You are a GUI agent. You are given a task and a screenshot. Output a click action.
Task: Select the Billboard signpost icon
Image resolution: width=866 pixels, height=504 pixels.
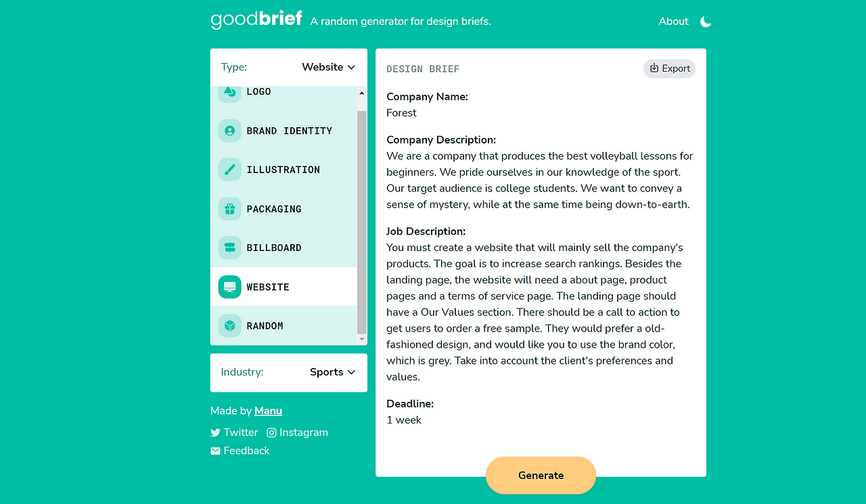click(230, 248)
